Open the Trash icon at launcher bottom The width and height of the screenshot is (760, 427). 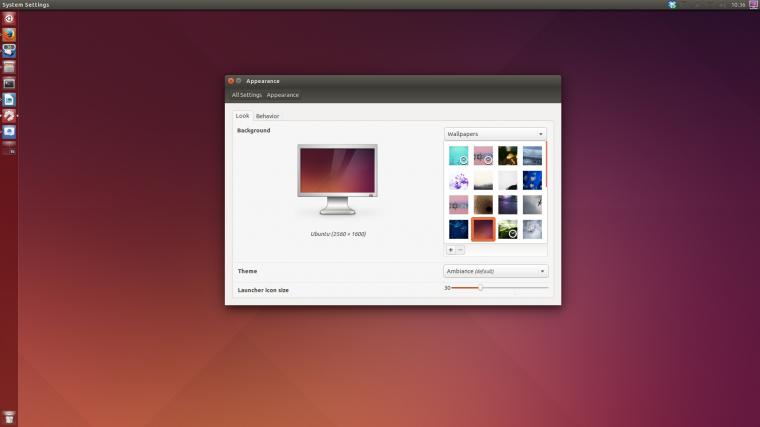[9, 417]
